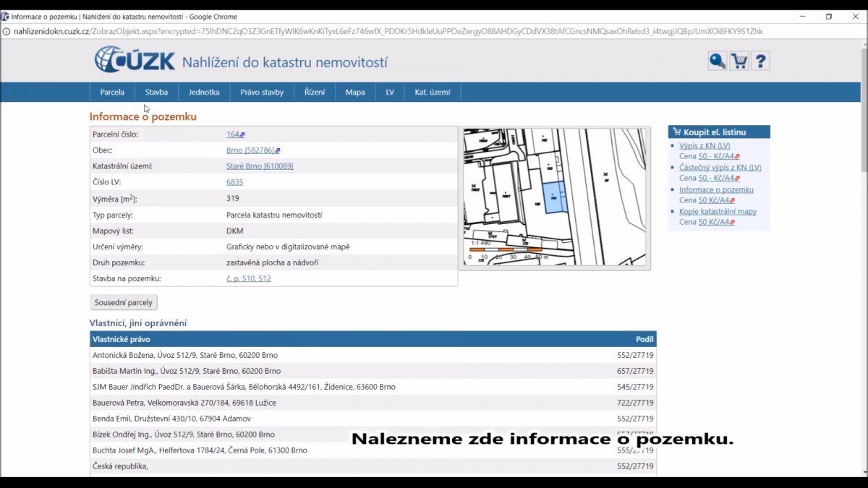Click the site-info icon in the address bar
This screenshot has width=868, height=488.
click(x=6, y=31)
